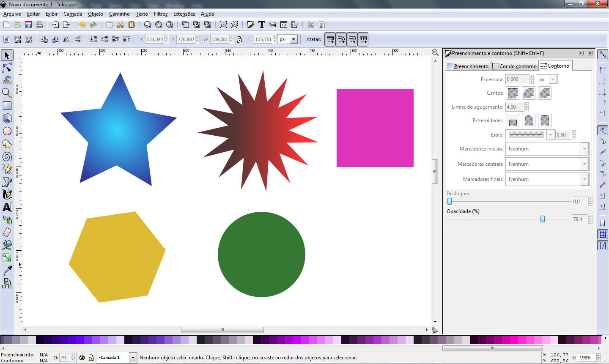
Task: Open the Camada 1 layer dropdown
Action: (x=133, y=358)
